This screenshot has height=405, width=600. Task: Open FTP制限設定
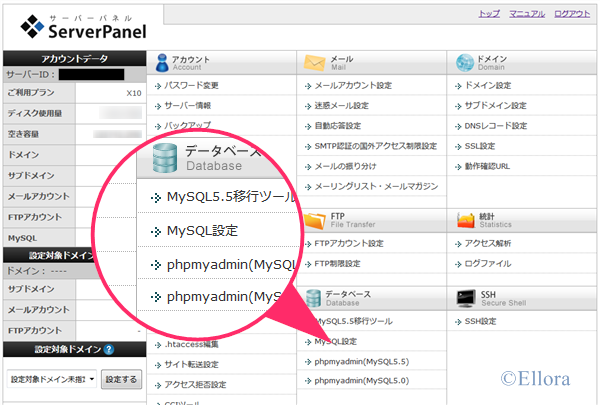(337, 264)
